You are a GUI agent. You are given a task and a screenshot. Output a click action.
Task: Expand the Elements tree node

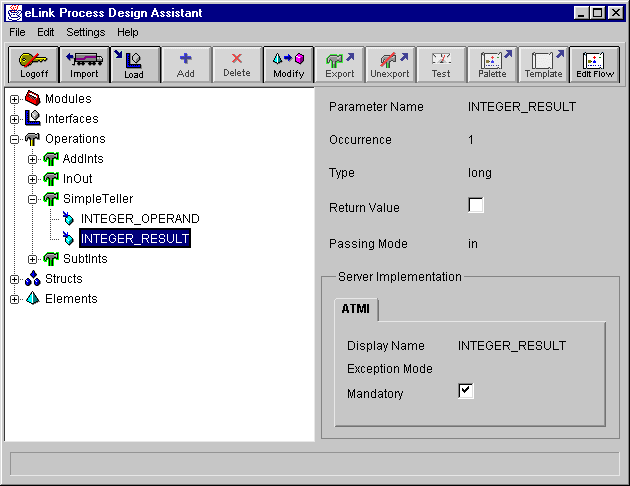14,299
